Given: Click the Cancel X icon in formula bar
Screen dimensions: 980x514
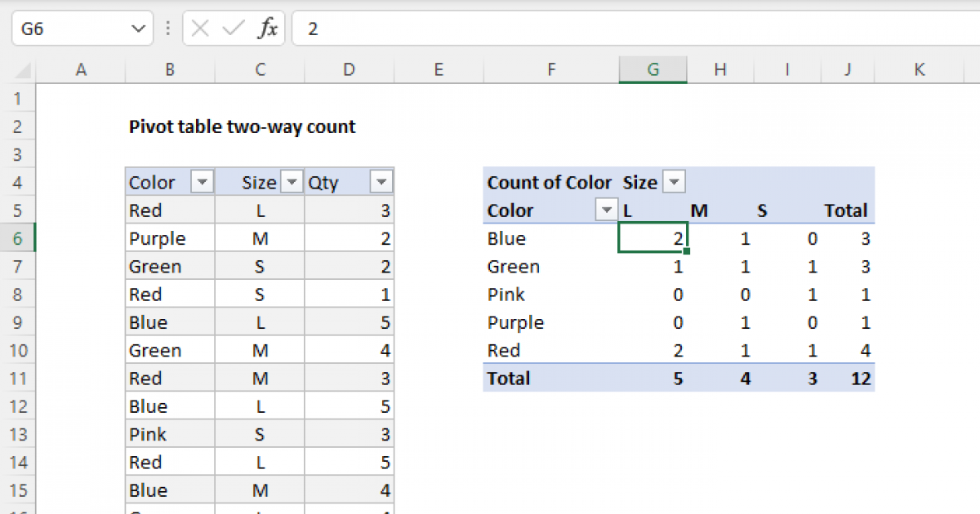Looking at the screenshot, I should point(200,29).
